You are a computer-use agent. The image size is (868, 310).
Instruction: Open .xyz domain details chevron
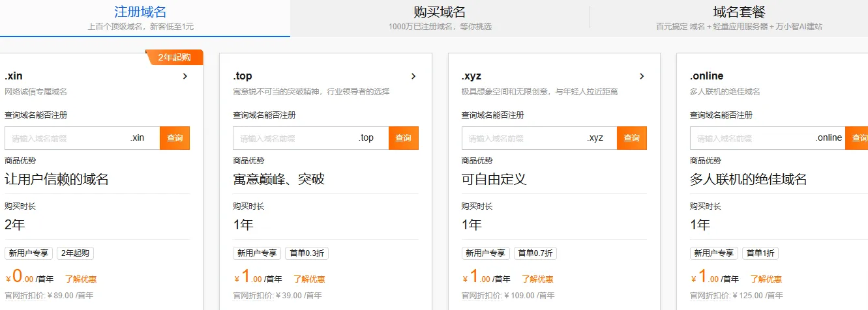tap(642, 76)
